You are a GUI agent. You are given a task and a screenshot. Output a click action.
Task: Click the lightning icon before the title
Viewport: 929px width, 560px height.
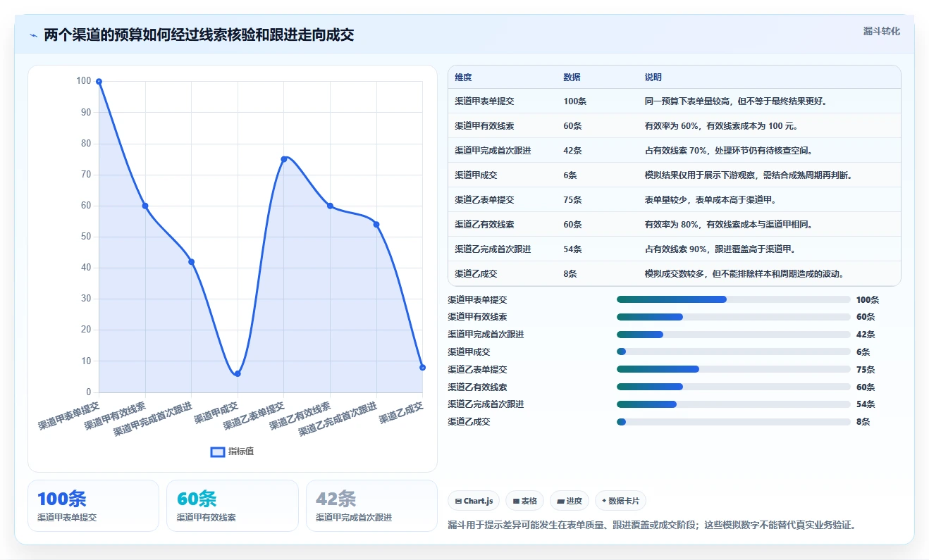[33, 35]
